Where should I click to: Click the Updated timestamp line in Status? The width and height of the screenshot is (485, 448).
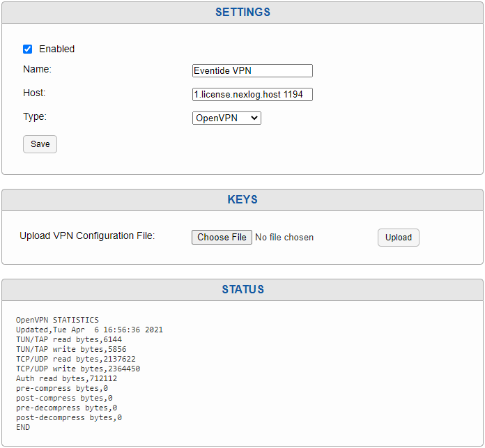(x=89, y=330)
